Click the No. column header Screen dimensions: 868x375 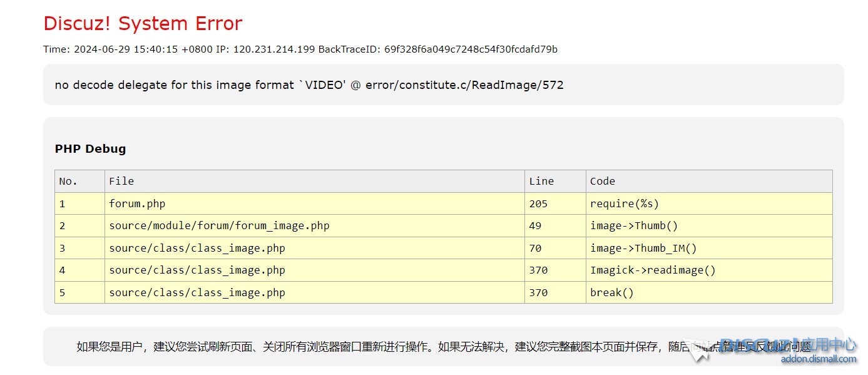point(68,182)
